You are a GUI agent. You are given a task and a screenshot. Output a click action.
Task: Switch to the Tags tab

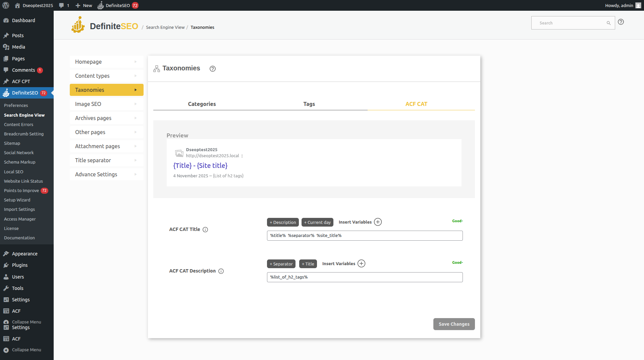[x=309, y=104]
